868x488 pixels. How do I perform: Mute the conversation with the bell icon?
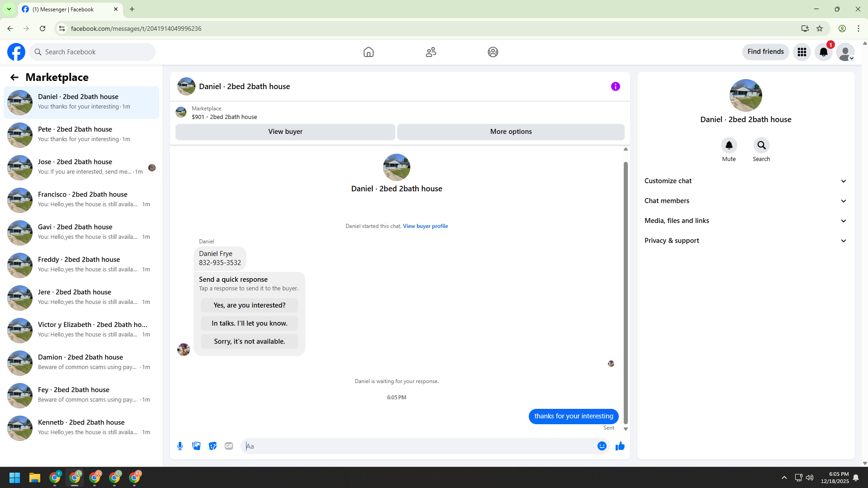[x=729, y=145]
